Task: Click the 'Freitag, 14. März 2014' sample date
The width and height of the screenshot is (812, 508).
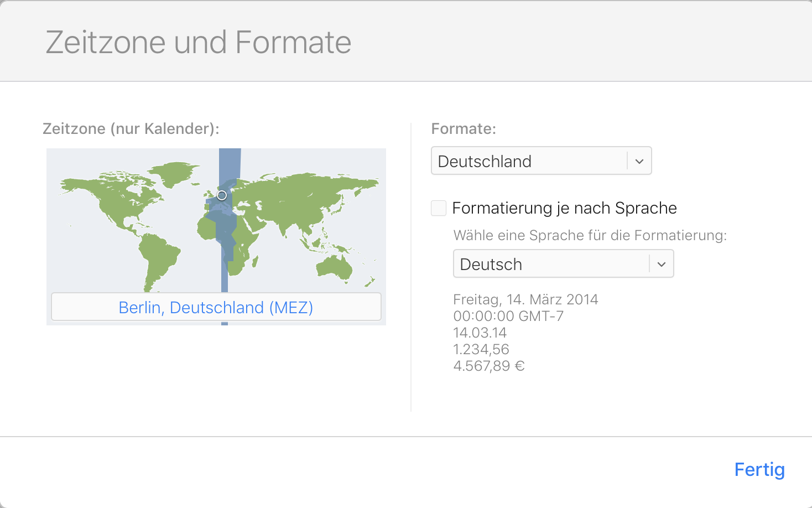Action: click(525, 299)
